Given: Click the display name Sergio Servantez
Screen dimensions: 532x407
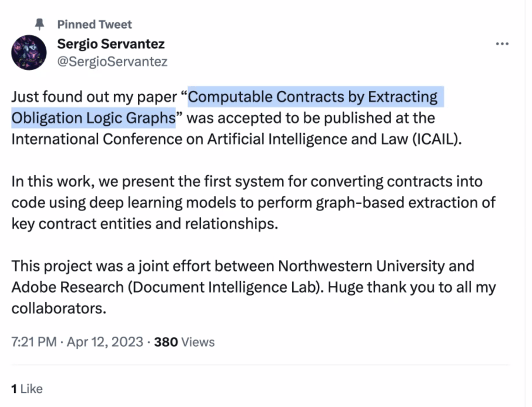Looking at the screenshot, I should (x=111, y=44).
